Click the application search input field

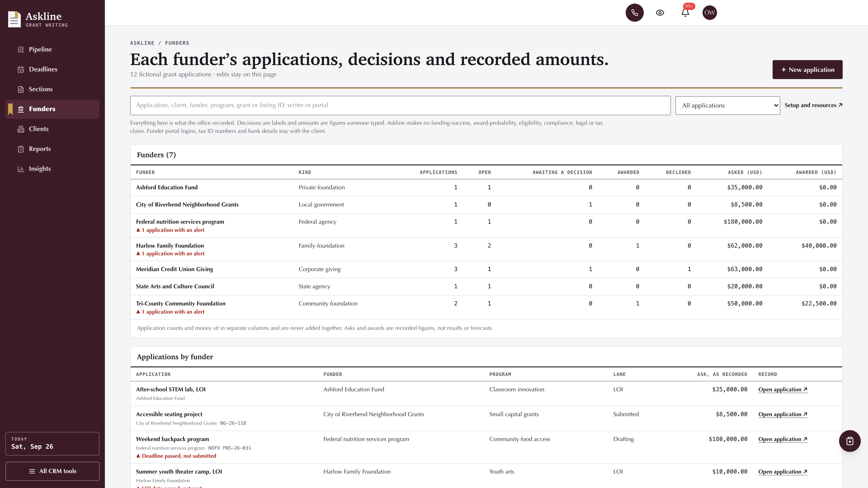(x=400, y=106)
